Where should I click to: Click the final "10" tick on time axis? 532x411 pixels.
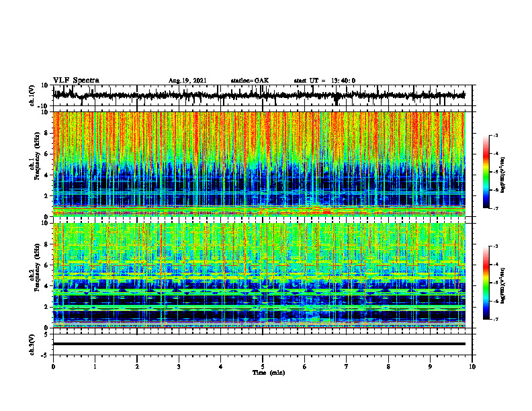tap(472, 367)
